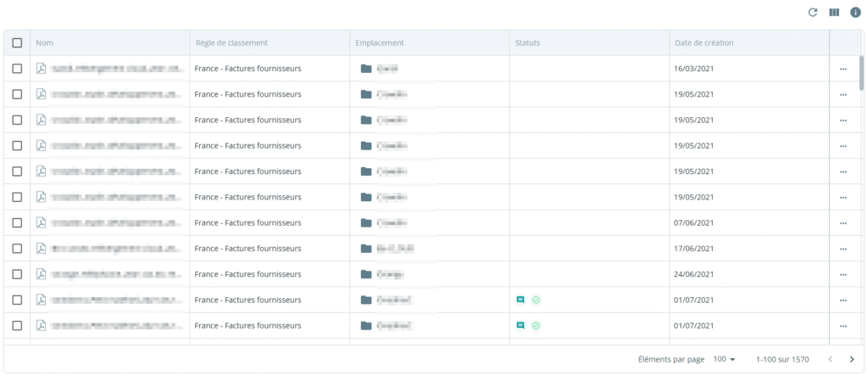Image resolution: width=868 pixels, height=376 pixels.
Task: Open folder icon in the 17/06/2021 row
Action: (x=366, y=249)
